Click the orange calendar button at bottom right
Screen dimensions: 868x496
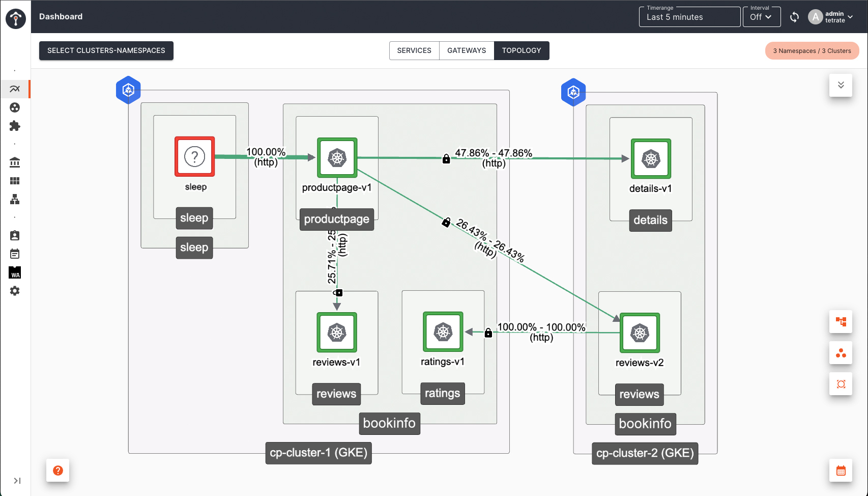(x=841, y=471)
